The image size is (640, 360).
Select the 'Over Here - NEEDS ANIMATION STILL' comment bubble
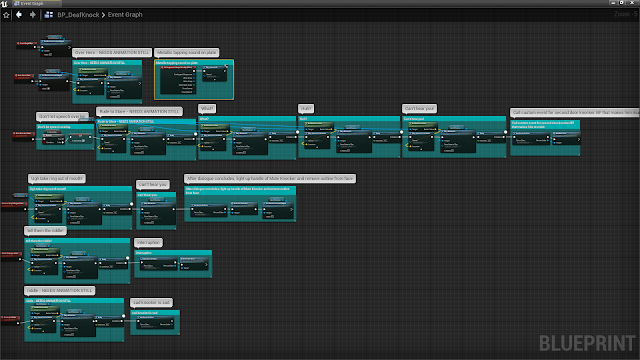click(x=112, y=53)
